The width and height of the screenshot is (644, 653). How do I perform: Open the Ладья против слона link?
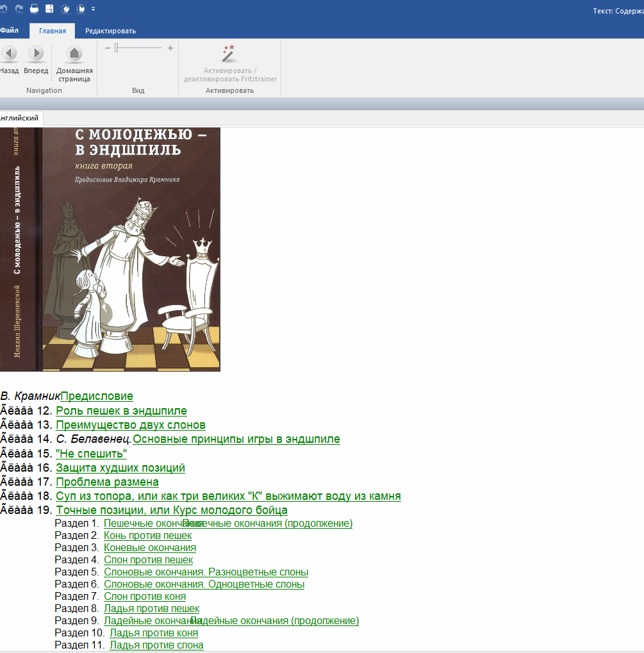pyautogui.click(x=156, y=645)
